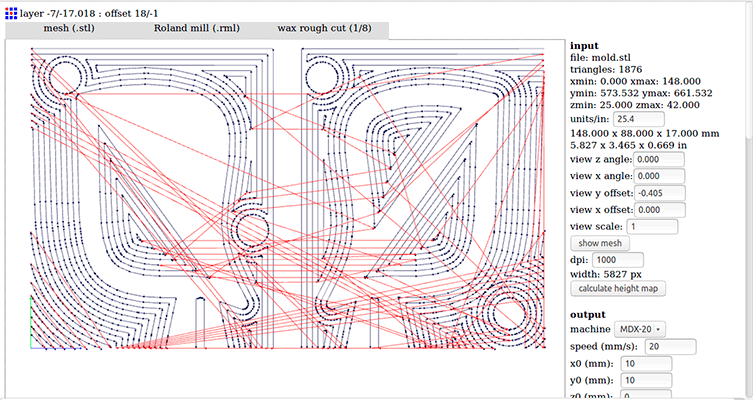Click the 'file: mold.stl' text

pos(600,58)
